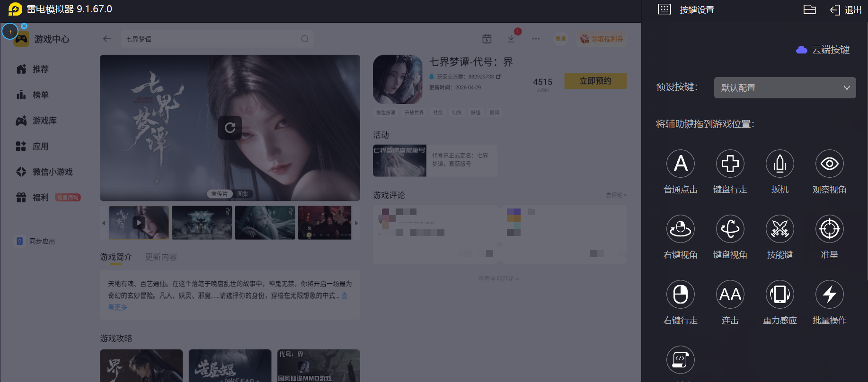Click the 右键视角 right-click view icon

680,229
